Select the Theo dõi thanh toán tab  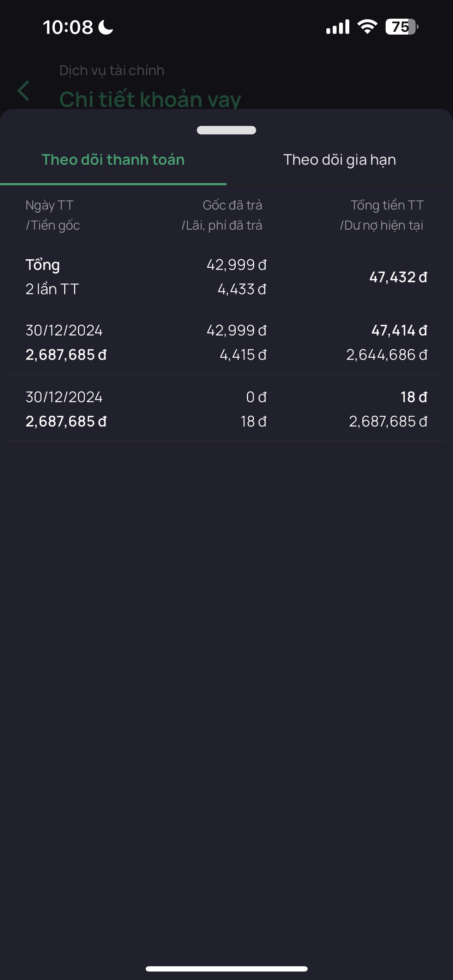tap(113, 160)
